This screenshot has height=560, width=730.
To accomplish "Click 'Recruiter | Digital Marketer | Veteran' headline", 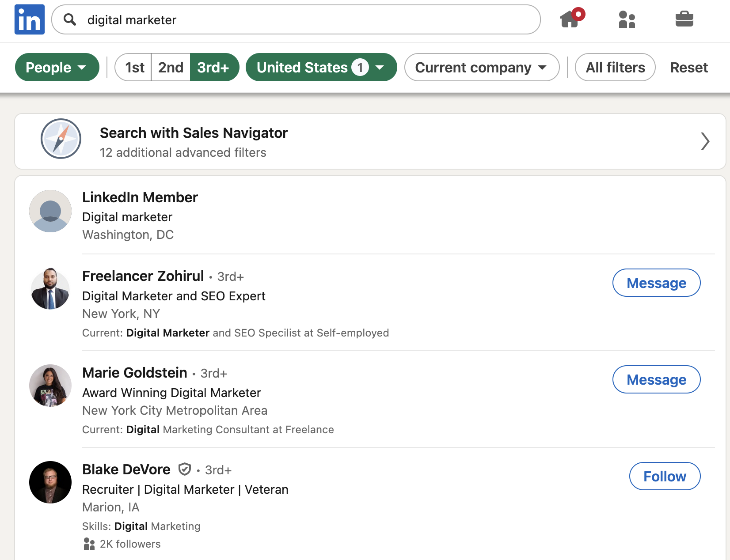I will [x=185, y=489].
